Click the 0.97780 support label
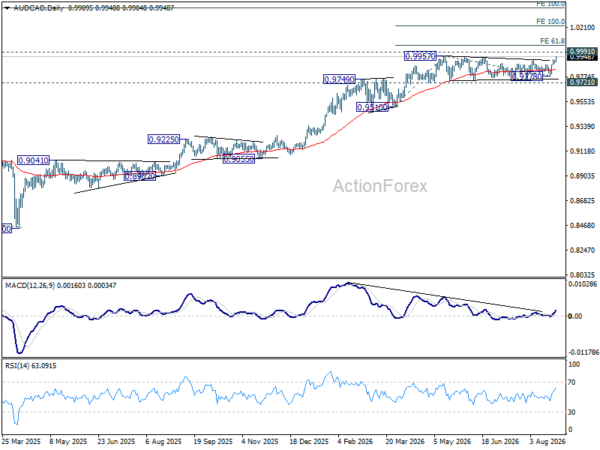Screen dimensions: 600x450 pyautogui.click(x=527, y=77)
